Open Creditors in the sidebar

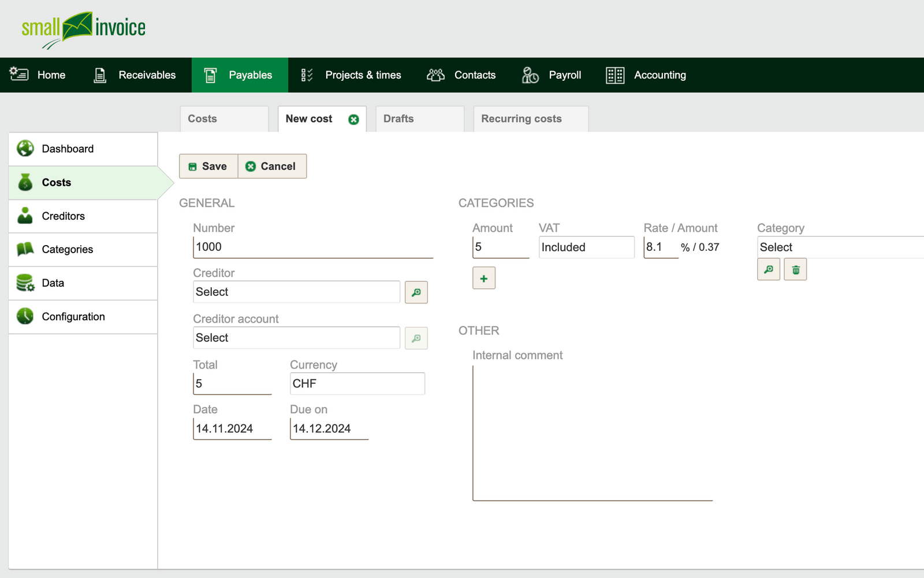click(63, 216)
